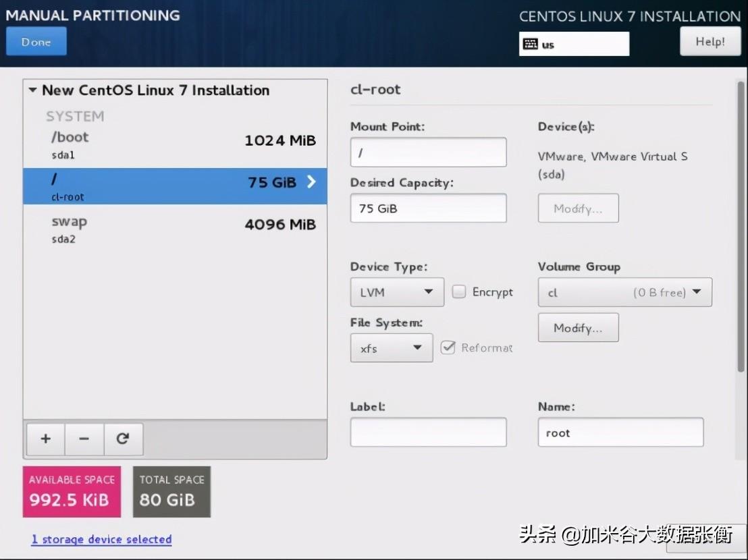The height and width of the screenshot is (560, 748).
Task: Click the keyboard layout icon labeled us
Action: coord(531,45)
